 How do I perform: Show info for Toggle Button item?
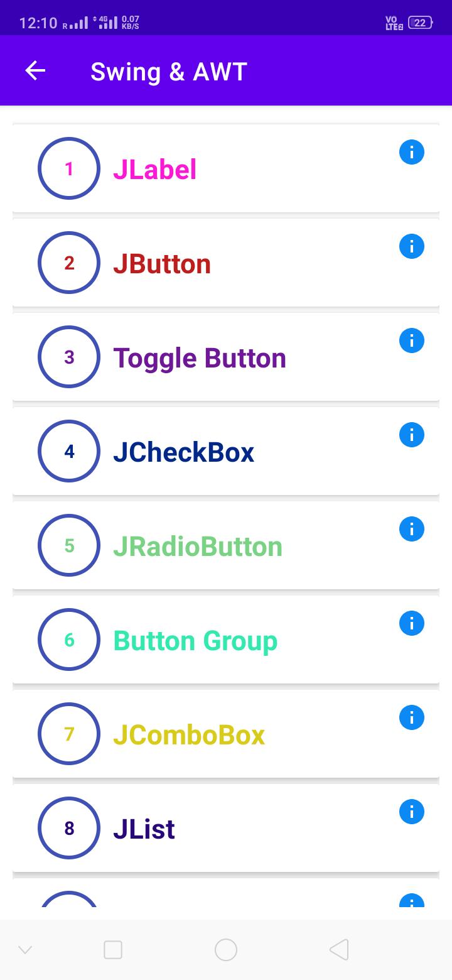pos(412,340)
